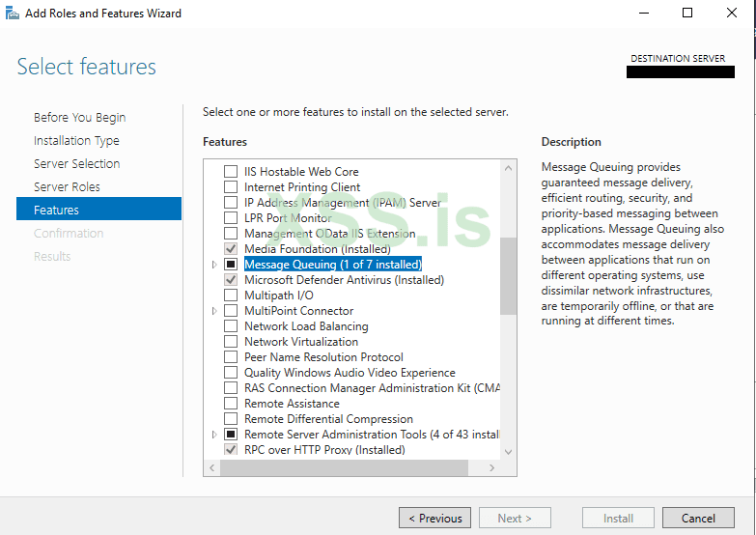Viewport: 756px width, 535px height.
Task: Enable Quality Windows Audio Video Experience checkbox
Action: [231, 373]
